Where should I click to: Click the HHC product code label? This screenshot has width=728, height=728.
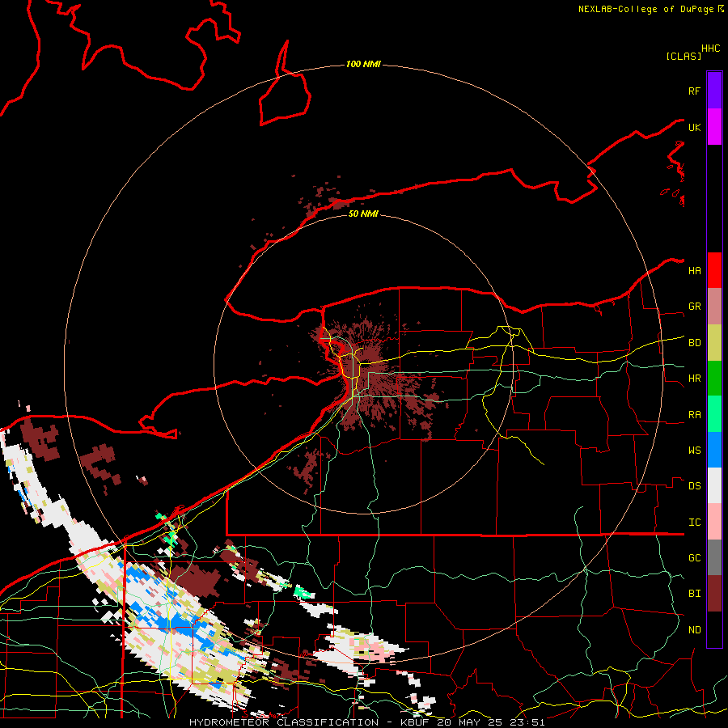[x=710, y=49]
